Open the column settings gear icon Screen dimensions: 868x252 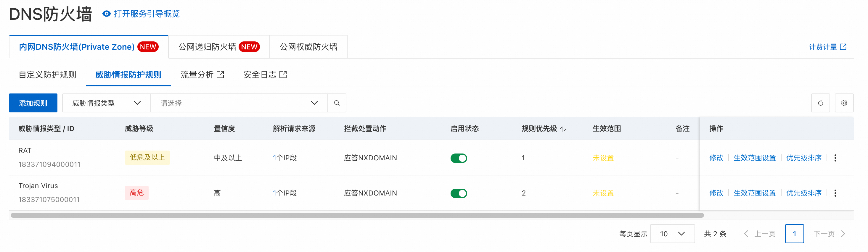pos(844,103)
